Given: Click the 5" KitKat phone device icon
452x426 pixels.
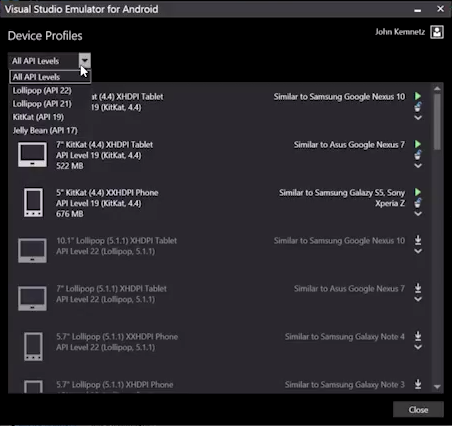Looking at the screenshot, I should point(33,203).
